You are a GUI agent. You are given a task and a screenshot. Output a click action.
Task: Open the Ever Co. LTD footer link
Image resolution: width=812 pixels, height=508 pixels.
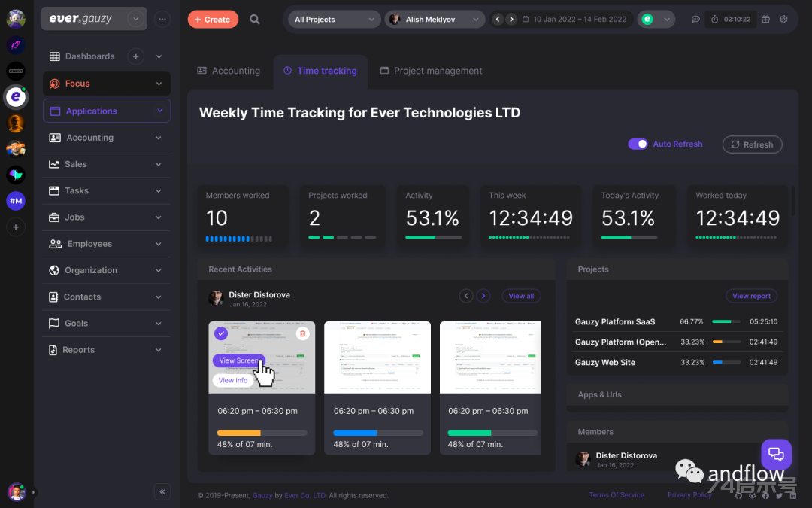click(305, 495)
